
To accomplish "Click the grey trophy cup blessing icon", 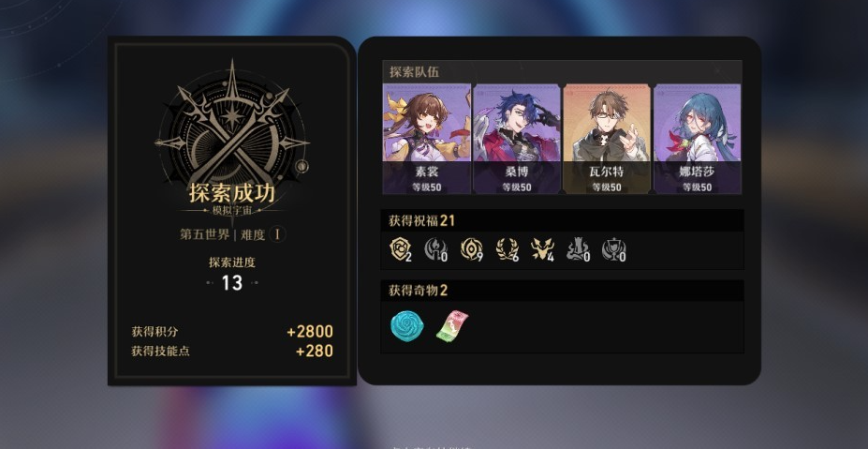I will tap(613, 249).
